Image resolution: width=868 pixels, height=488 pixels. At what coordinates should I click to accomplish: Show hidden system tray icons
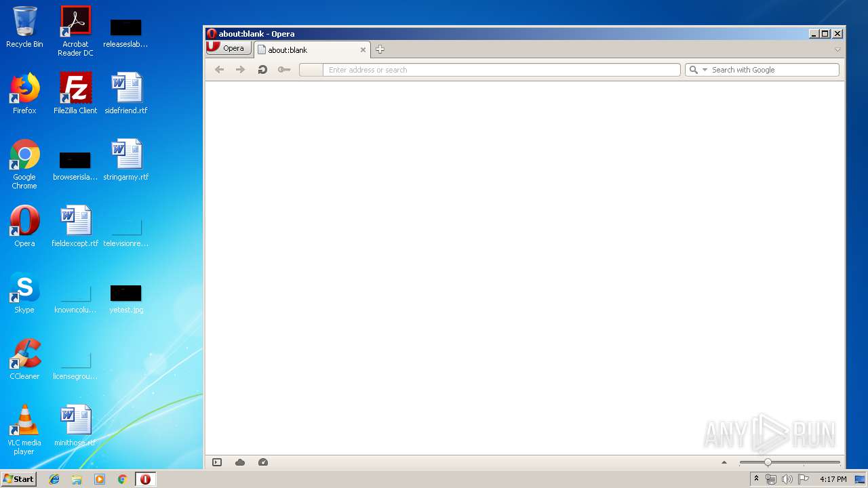[x=756, y=479]
